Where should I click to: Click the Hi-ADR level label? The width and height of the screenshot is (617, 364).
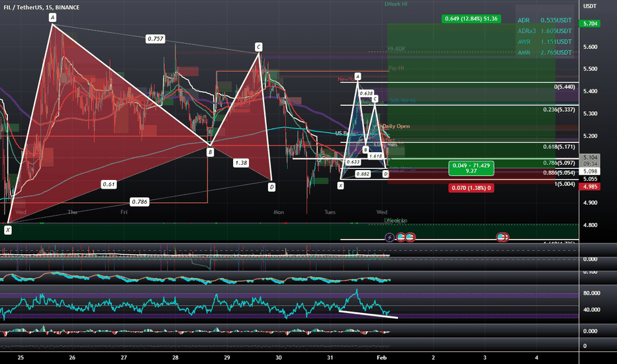click(x=397, y=49)
